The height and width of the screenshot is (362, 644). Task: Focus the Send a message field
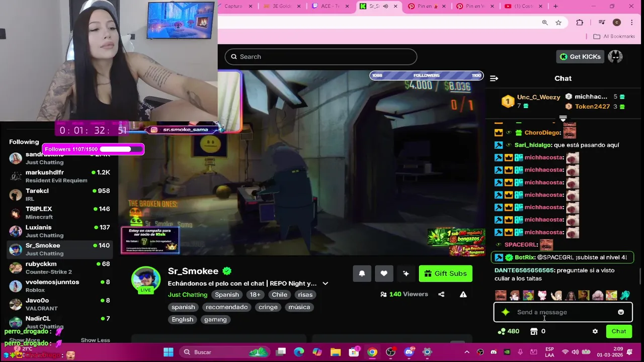tap(563, 312)
